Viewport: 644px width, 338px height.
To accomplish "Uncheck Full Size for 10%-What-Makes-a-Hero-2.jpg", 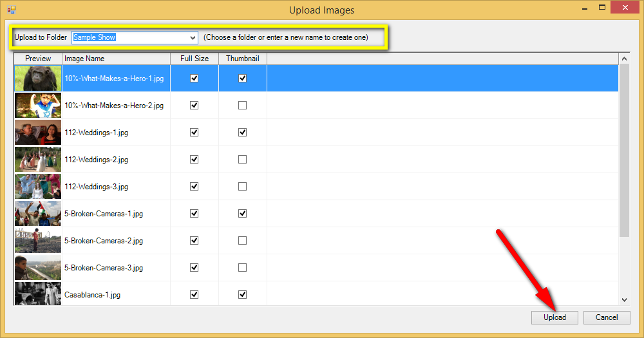I will pyautogui.click(x=194, y=105).
